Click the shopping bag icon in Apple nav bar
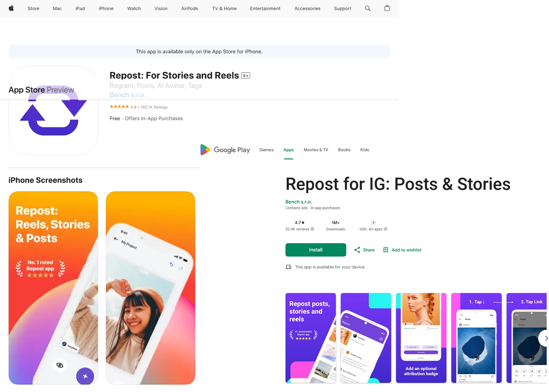 point(386,8)
